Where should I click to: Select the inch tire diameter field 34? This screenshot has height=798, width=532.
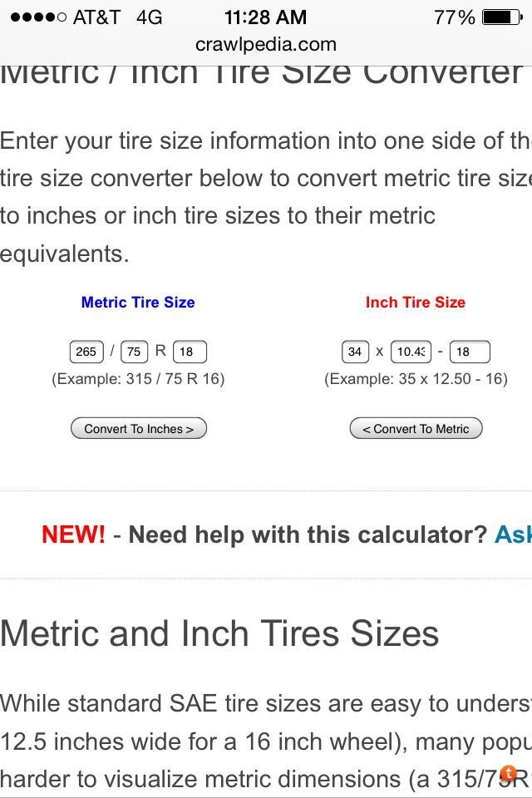click(355, 352)
